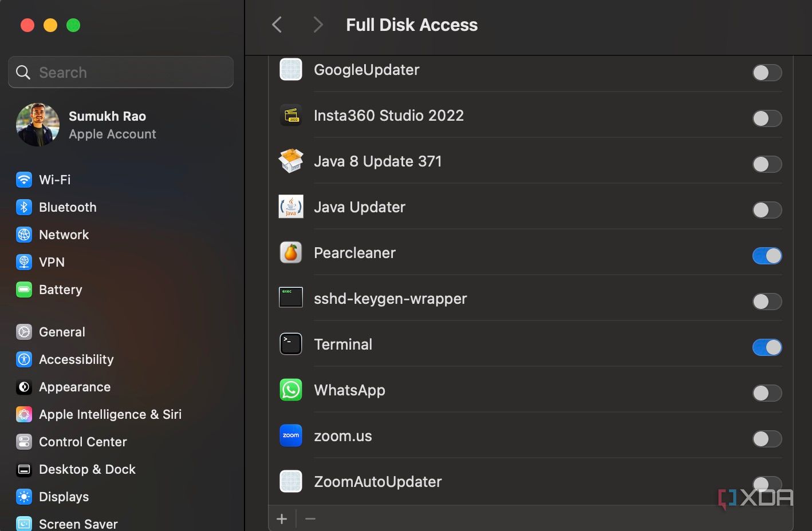
Task: Click the green maximize window button
Action: click(73, 25)
